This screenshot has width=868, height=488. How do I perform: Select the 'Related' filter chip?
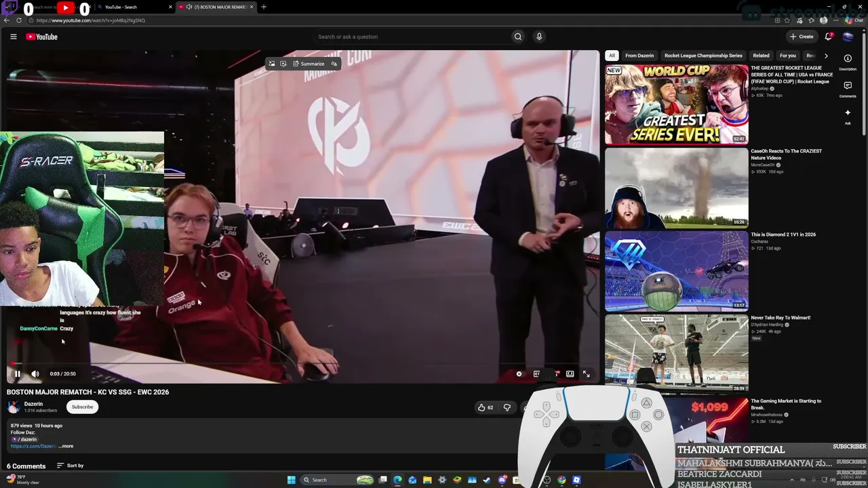point(761,56)
